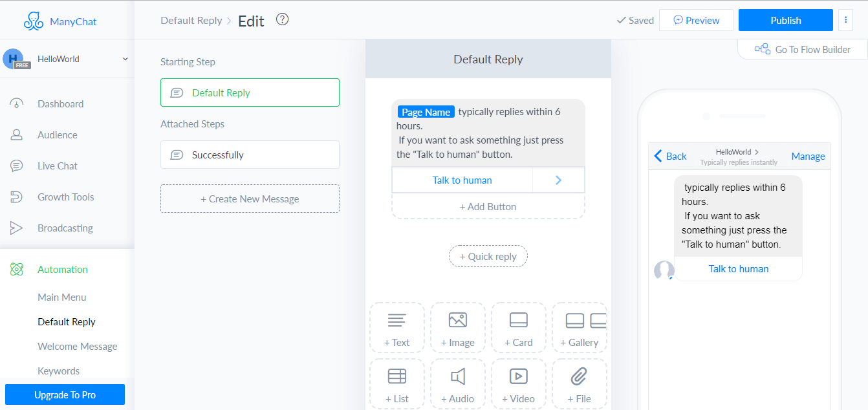Viewport: 868px width, 410px height.
Task: Open the three-dot menu beside Publish
Action: [845, 20]
